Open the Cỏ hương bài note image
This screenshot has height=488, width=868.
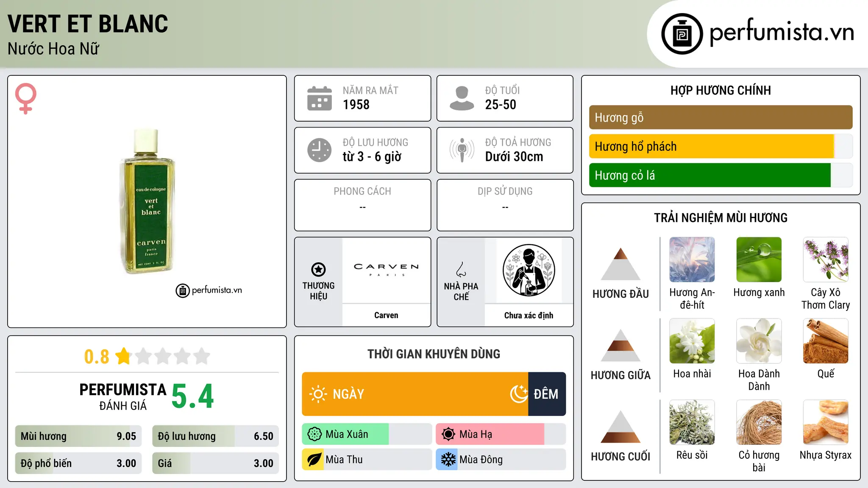759,422
